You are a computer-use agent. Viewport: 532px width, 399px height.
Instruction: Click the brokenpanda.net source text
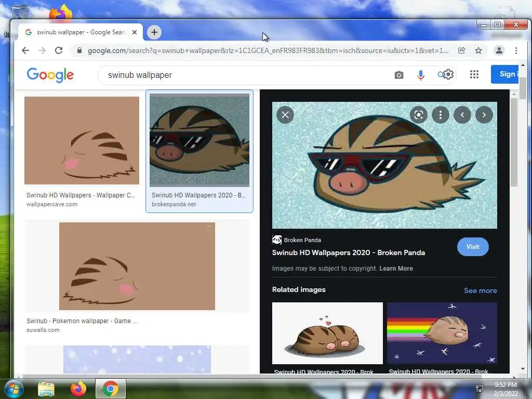[x=174, y=204]
